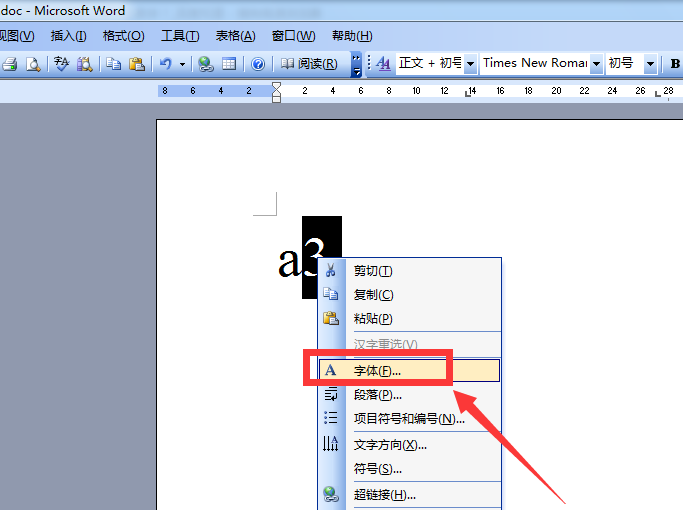Choose 项目符号和编号(N)... from context menu

pos(409,419)
